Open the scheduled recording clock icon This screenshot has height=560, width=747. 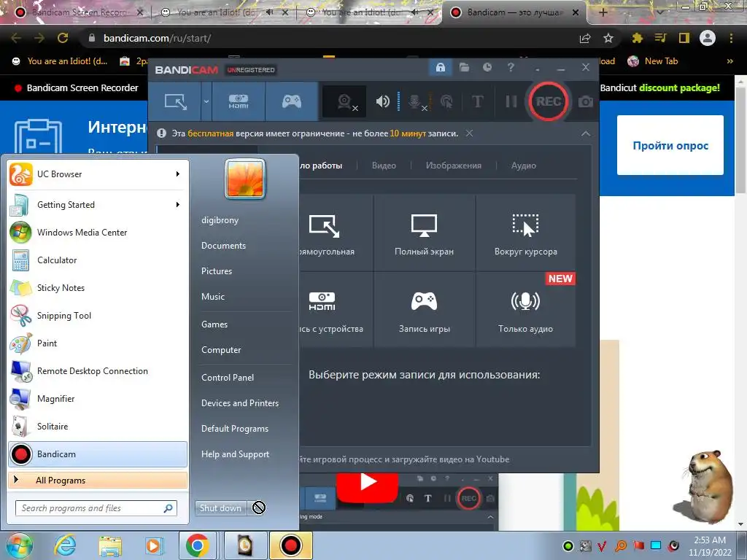point(487,68)
